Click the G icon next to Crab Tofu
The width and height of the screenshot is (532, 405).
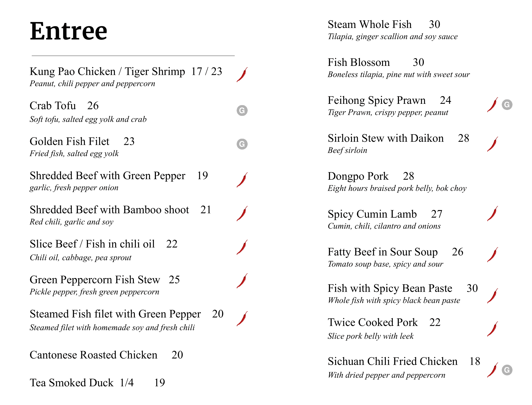pyautogui.click(x=242, y=110)
